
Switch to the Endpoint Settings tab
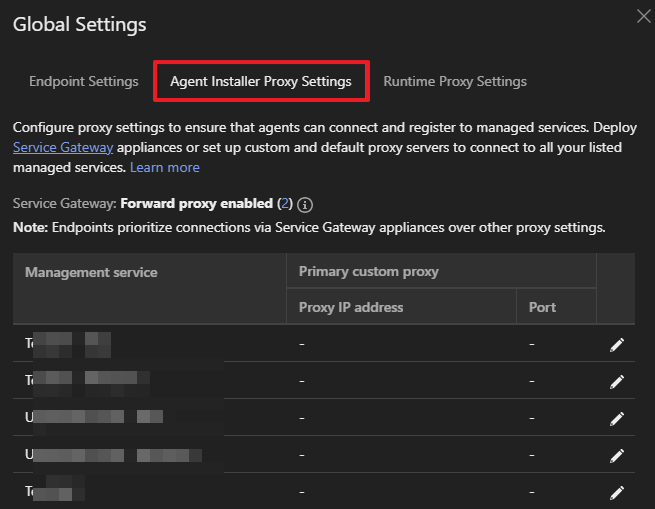[83, 81]
